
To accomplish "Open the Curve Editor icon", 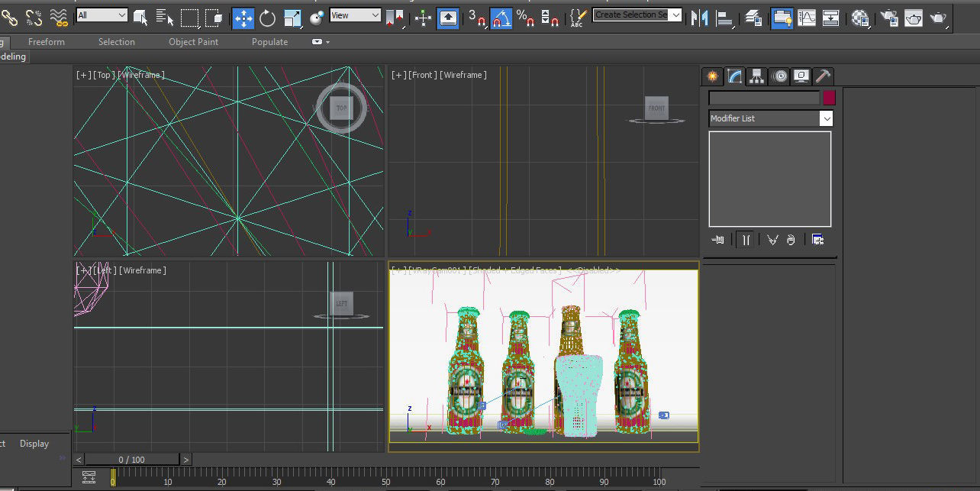I will [x=806, y=18].
